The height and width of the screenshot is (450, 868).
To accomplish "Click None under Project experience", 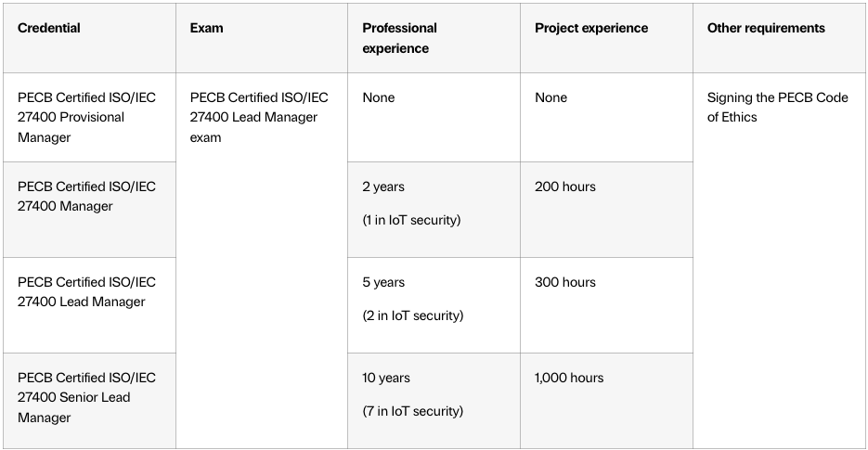I will point(551,97).
